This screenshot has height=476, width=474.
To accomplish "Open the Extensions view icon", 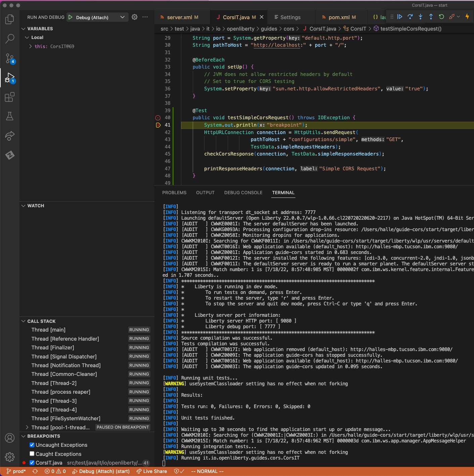I will pos(9,97).
